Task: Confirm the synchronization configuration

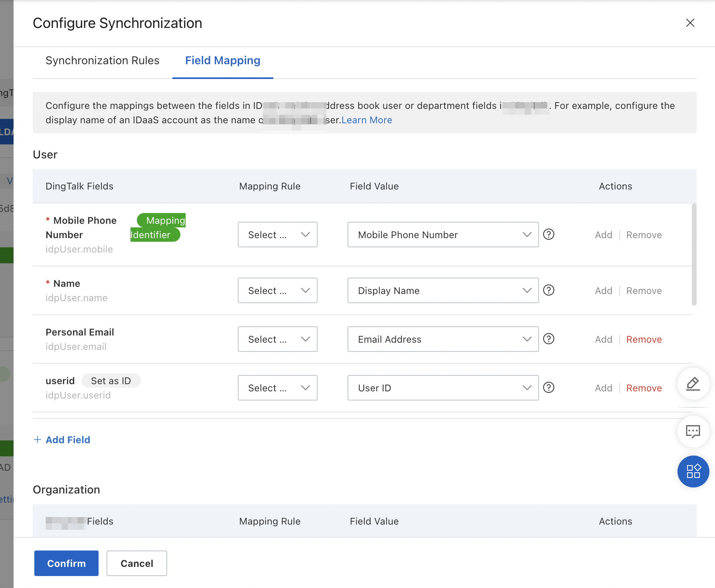Action: 66,563
